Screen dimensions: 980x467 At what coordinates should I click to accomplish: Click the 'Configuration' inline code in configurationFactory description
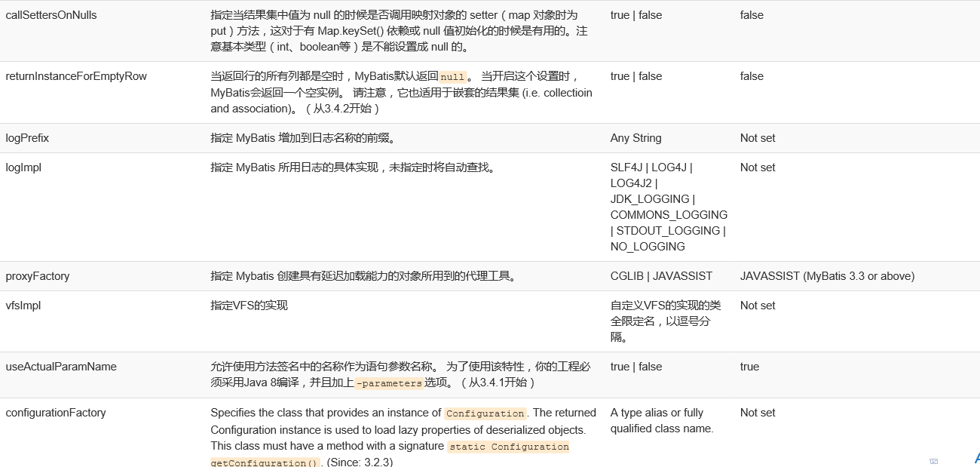[x=485, y=413]
